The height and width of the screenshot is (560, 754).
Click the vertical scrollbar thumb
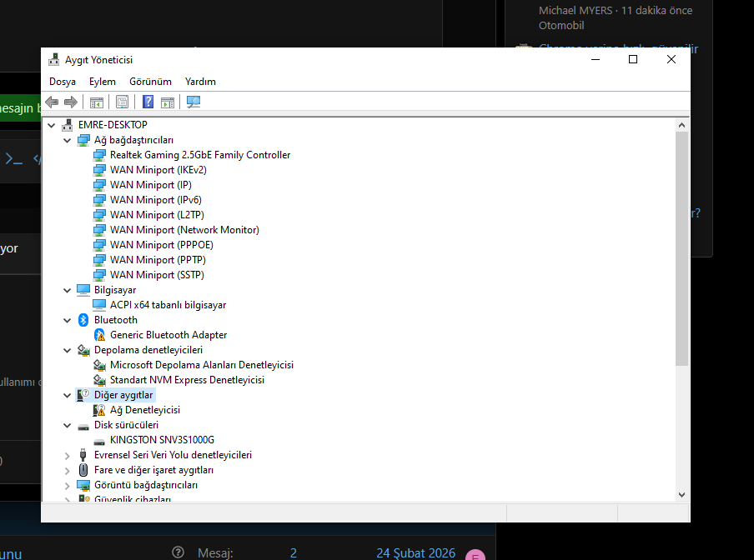click(x=681, y=249)
